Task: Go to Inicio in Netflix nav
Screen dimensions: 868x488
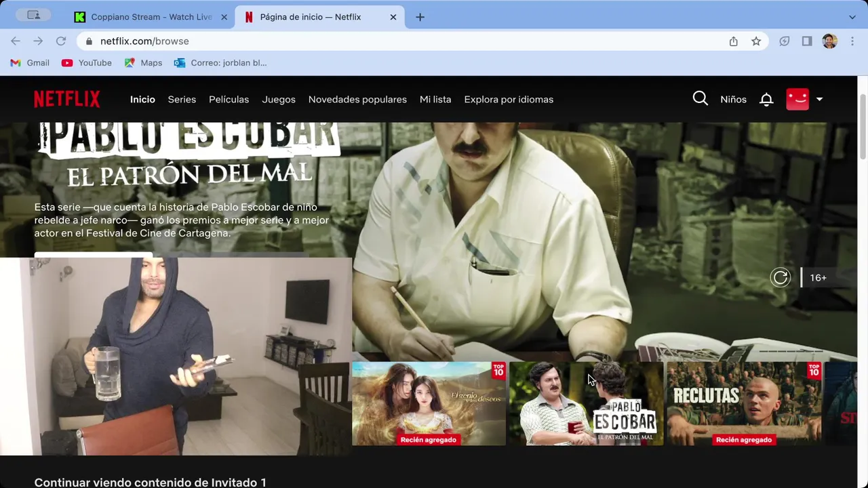Action: (x=142, y=99)
